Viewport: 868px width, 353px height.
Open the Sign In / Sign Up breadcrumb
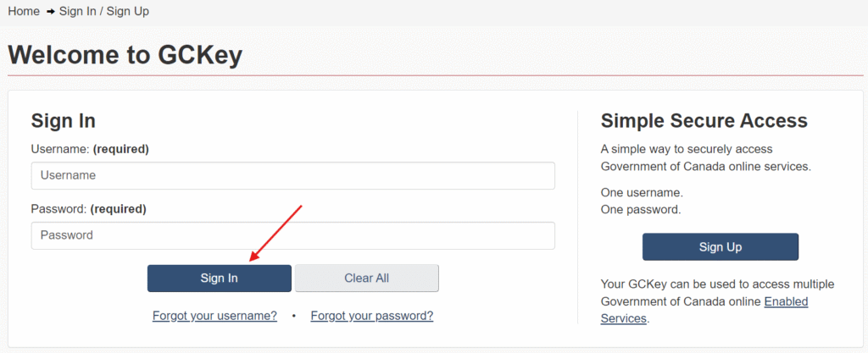tap(104, 11)
